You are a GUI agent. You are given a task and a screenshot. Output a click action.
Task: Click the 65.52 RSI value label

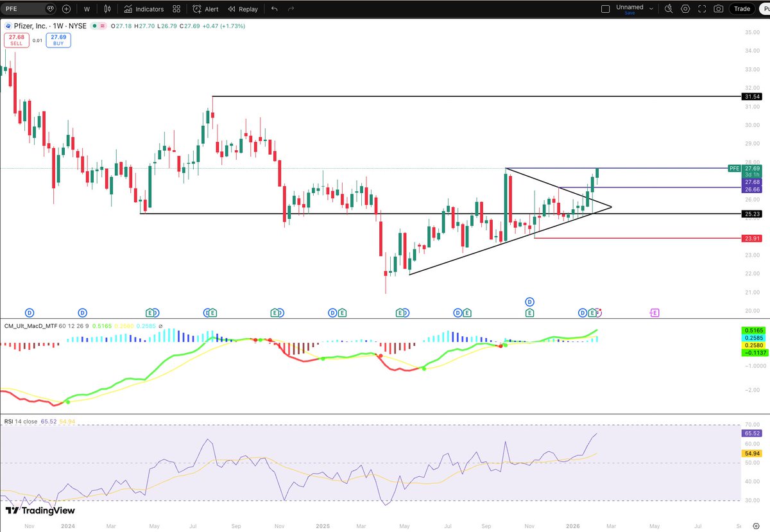[x=752, y=433]
